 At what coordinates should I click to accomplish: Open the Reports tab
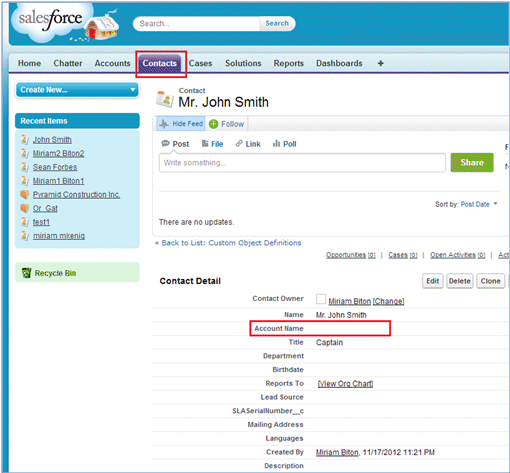(x=289, y=63)
